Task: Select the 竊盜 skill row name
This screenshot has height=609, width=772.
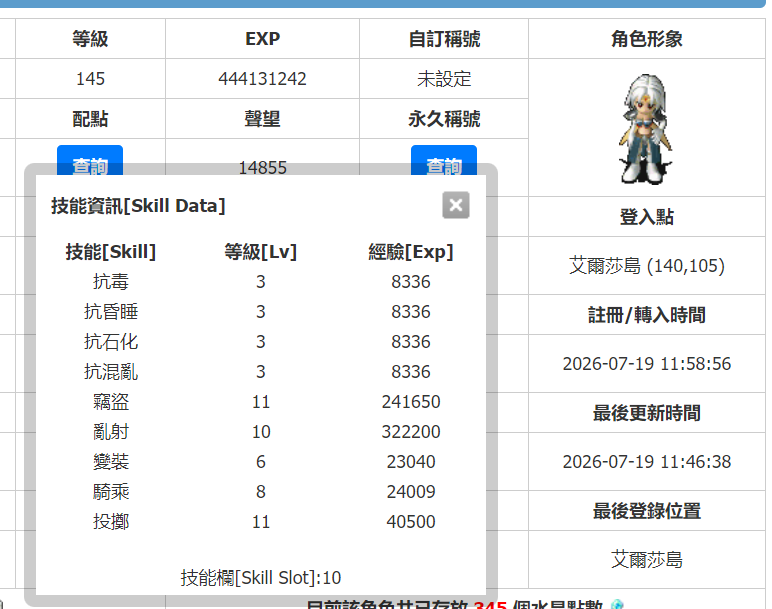Action: [x=111, y=402]
